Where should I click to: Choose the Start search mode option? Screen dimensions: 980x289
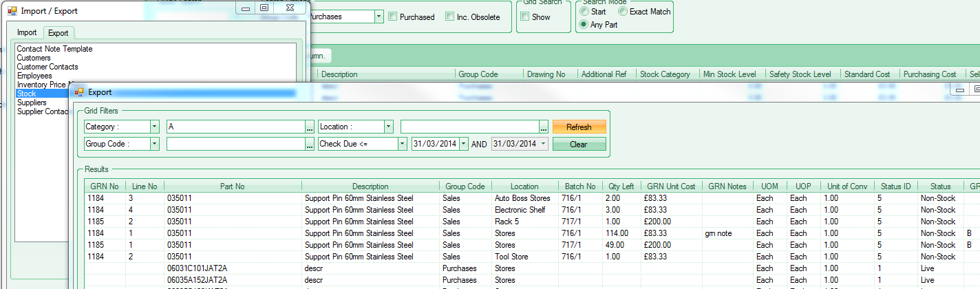coord(584,12)
